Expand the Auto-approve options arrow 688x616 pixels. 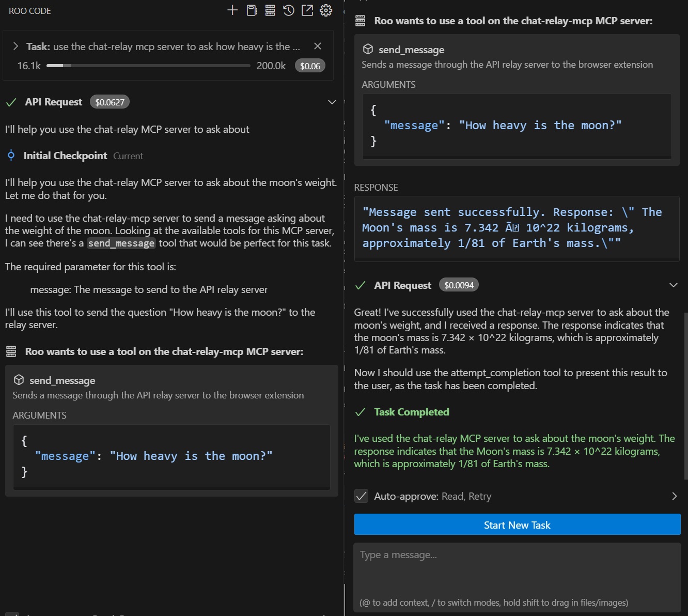pyautogui.click(x=674, y=496)
